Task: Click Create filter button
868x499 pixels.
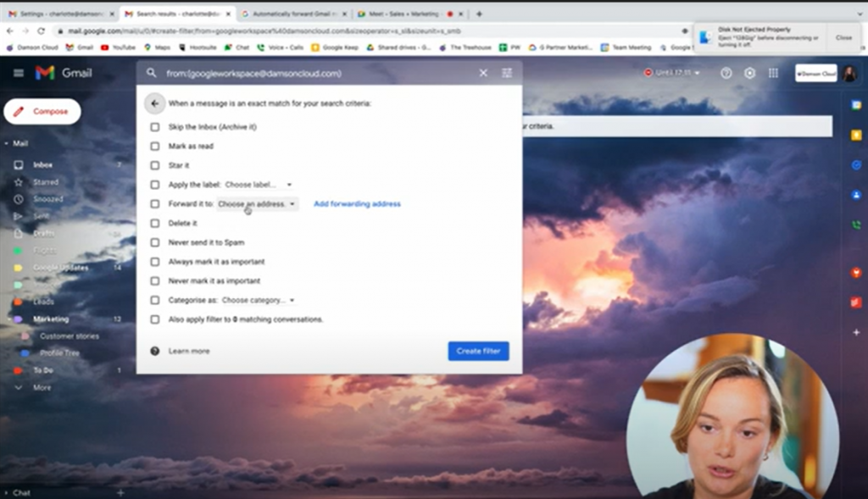Action: [x=478, y=351]
